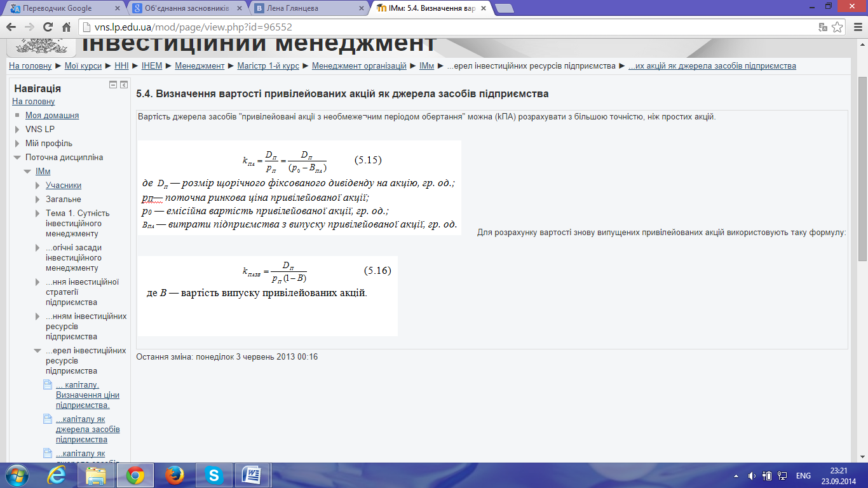Click the browser Forward arrow
The height and width of the screenshot is (488, 868).
click(29, 27)
